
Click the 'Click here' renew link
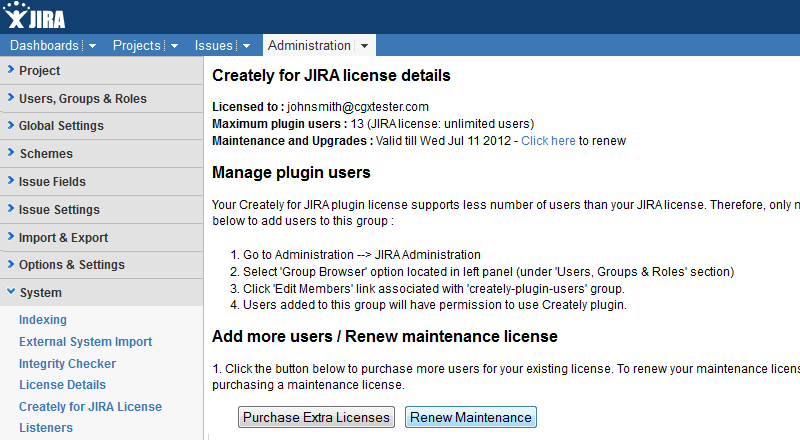[548, 141]
